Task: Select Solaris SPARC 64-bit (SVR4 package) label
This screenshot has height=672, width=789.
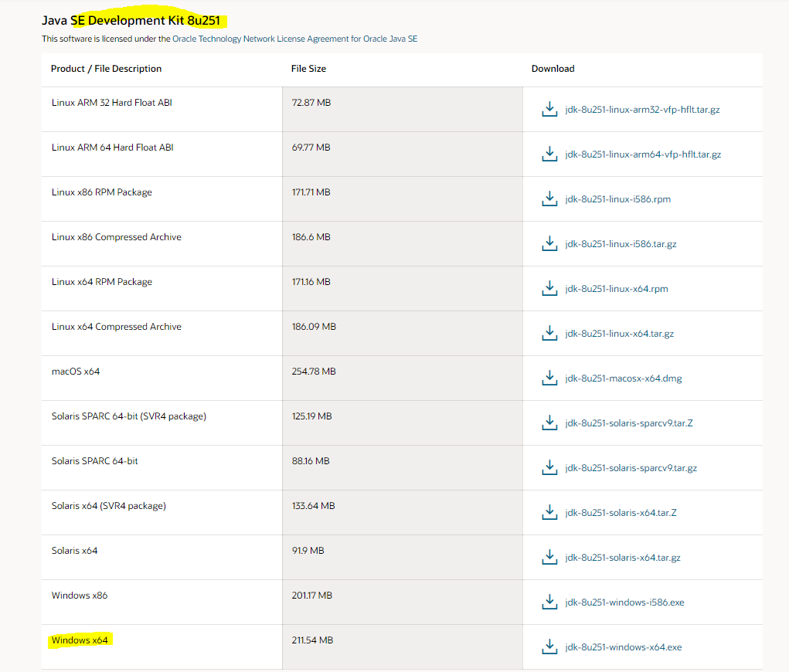Action: click(129, 416)
